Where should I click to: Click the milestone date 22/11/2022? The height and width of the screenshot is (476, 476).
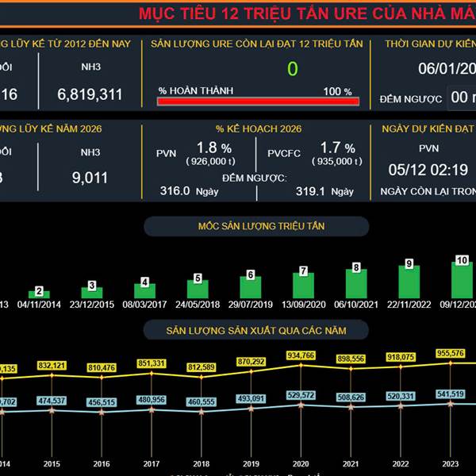(409, 305)
